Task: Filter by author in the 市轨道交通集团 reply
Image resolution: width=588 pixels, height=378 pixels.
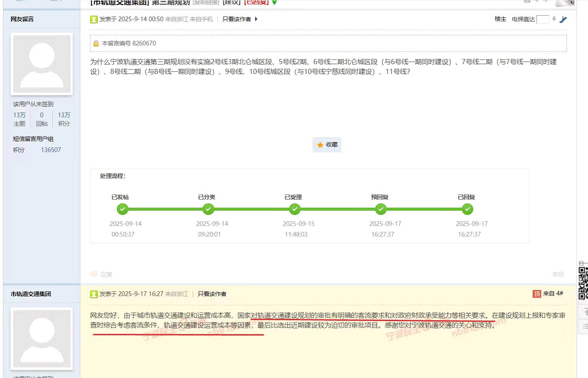Action: tap(212, 294)
